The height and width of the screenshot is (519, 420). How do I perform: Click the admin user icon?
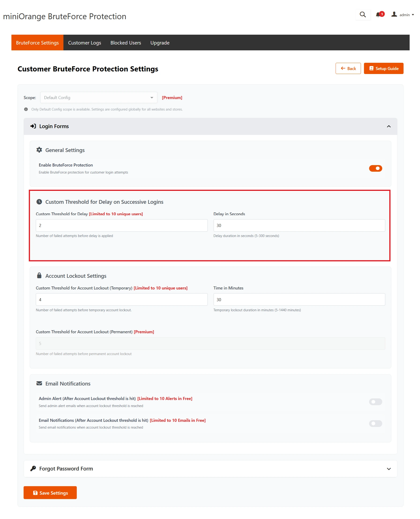(x=394, y=15)
